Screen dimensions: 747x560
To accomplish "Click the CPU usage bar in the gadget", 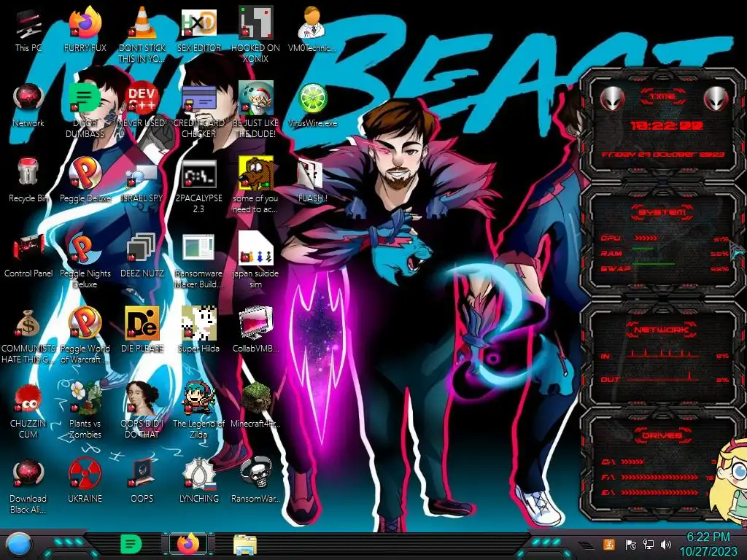I will coord(646,238).
